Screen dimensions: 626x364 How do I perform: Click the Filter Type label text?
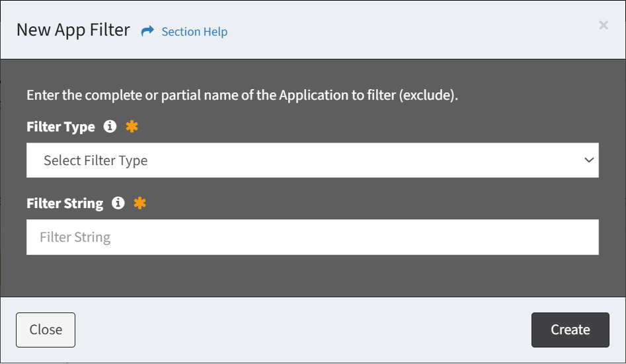[61, 127]
